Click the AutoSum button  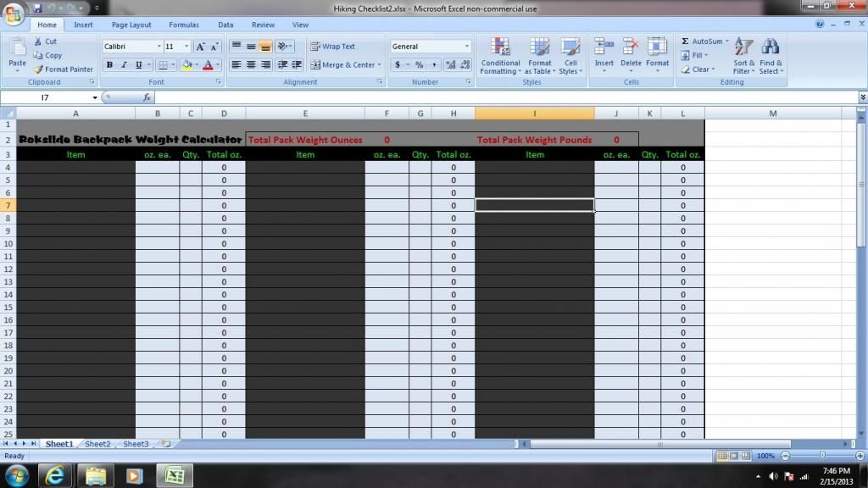tap(701, 42)
